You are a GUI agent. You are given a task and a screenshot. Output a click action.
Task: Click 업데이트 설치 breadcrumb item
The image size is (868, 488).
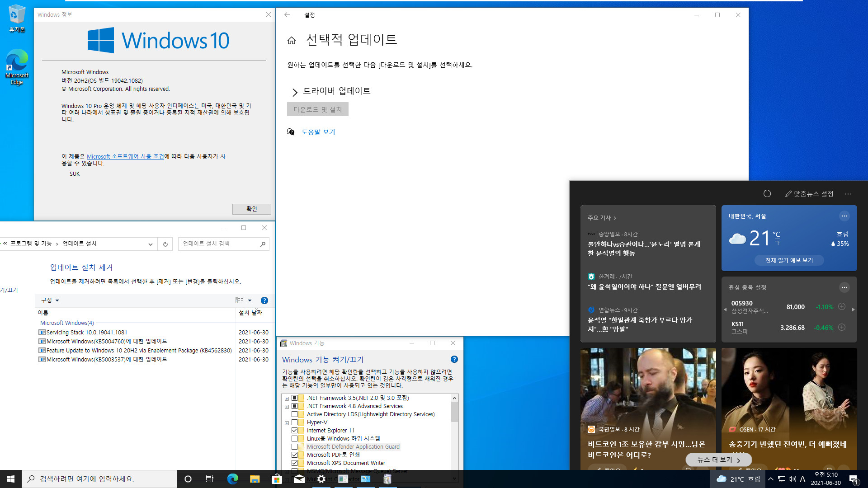(x=80, y=244)
